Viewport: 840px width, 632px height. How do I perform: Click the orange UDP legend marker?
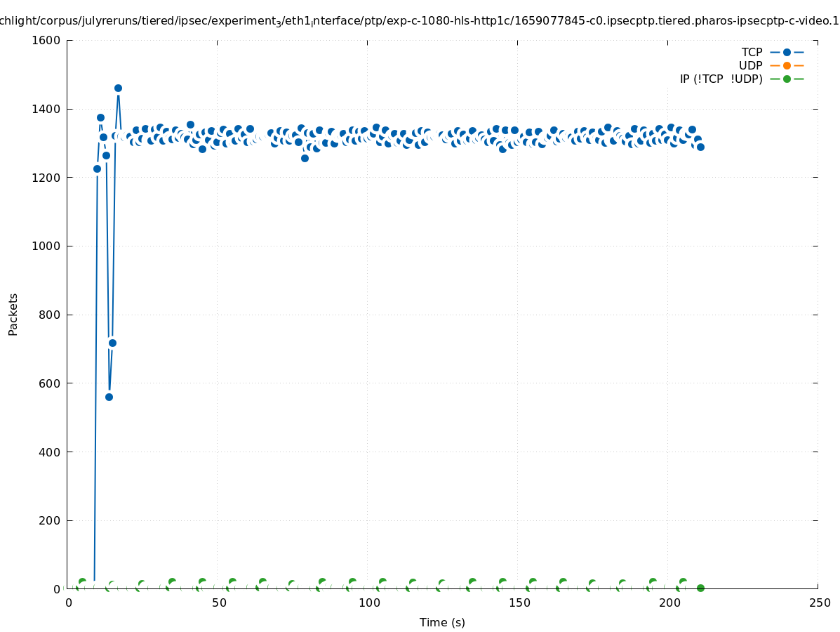coord(787,65)
